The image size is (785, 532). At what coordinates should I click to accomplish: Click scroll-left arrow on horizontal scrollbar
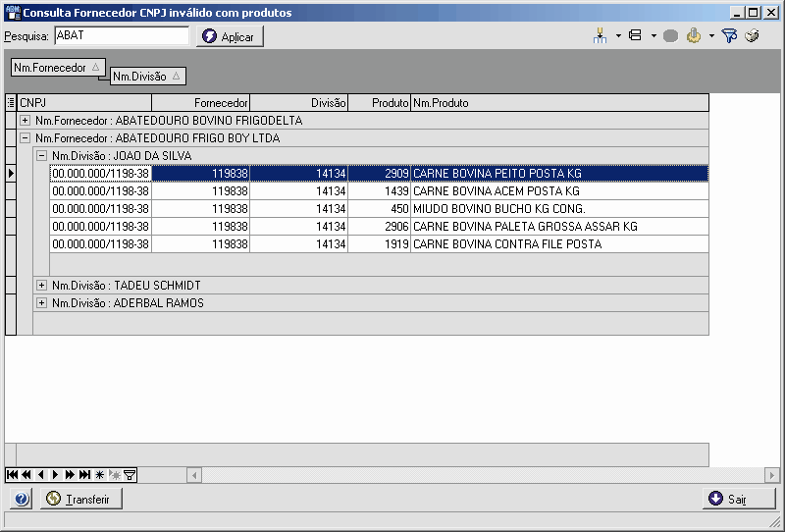[x=194, y=474]
